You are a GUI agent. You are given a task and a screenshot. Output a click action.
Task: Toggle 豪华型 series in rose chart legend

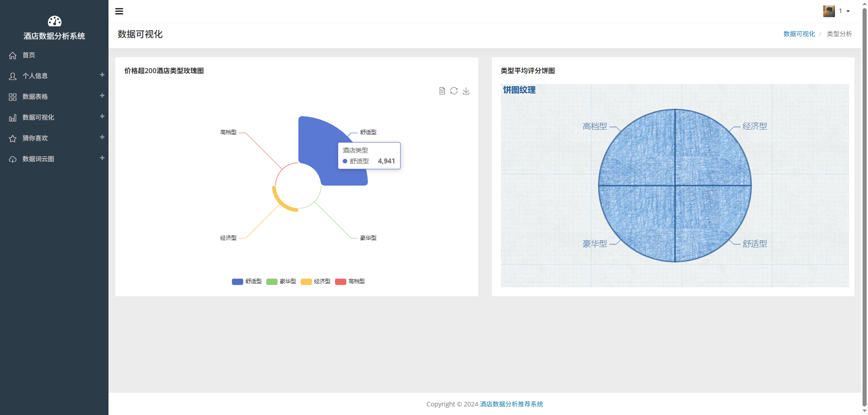pyautogui.click(x=281, y=281)
